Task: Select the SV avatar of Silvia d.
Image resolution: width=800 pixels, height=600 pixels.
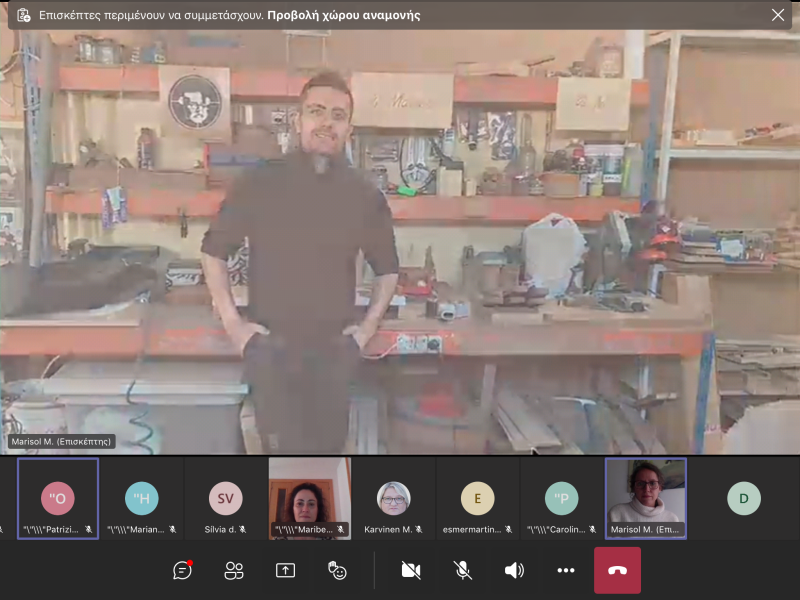Action: [x=225, y=497]
